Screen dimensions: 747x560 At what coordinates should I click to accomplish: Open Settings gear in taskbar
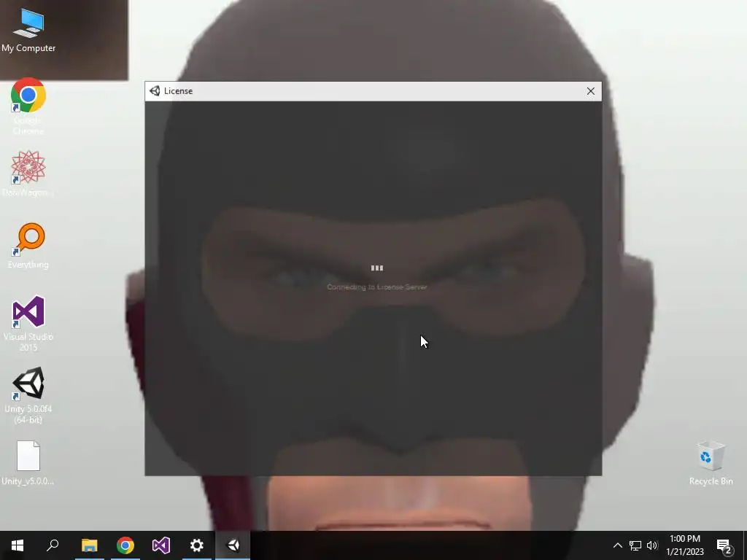coord(197,545)
